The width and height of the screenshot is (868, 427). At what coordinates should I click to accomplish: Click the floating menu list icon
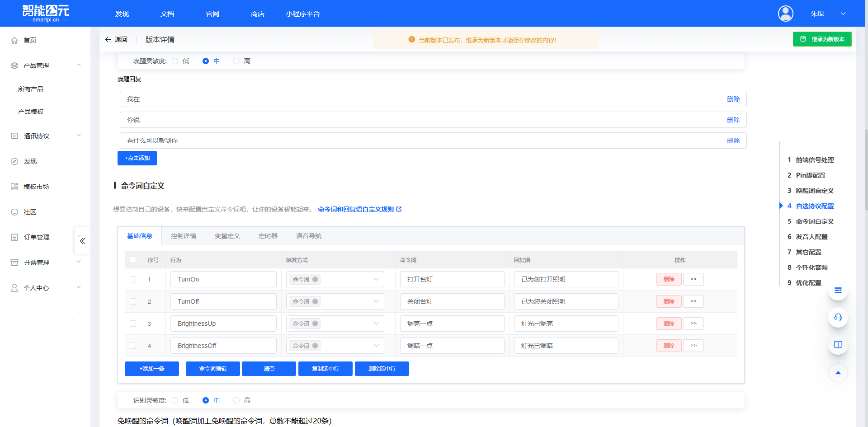(838, 291)
